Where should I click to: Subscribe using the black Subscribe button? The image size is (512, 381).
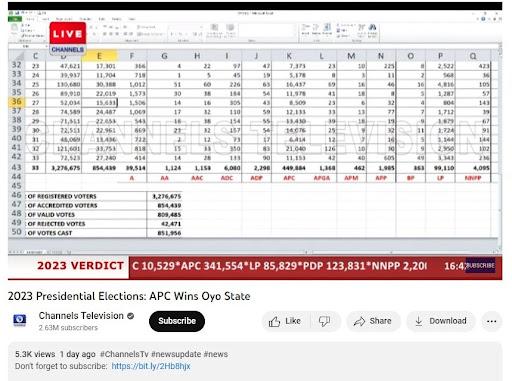point(177,321)
